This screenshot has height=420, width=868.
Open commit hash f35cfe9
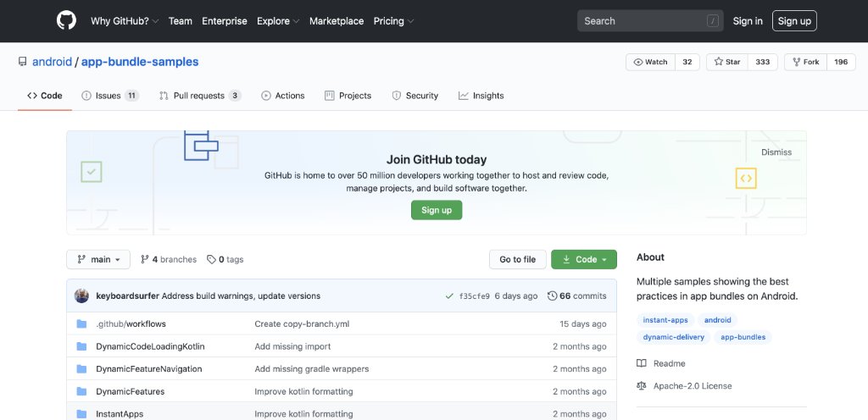pyautogui.click(x=475, y=296)
